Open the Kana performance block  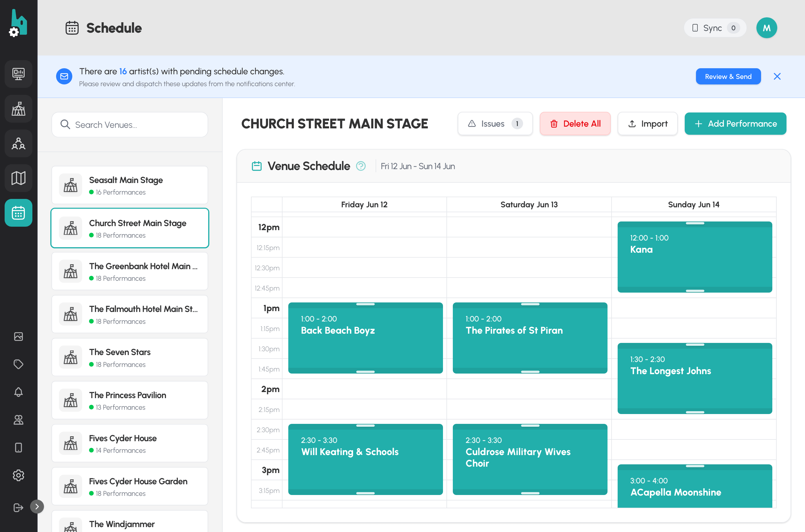point(695,257)
